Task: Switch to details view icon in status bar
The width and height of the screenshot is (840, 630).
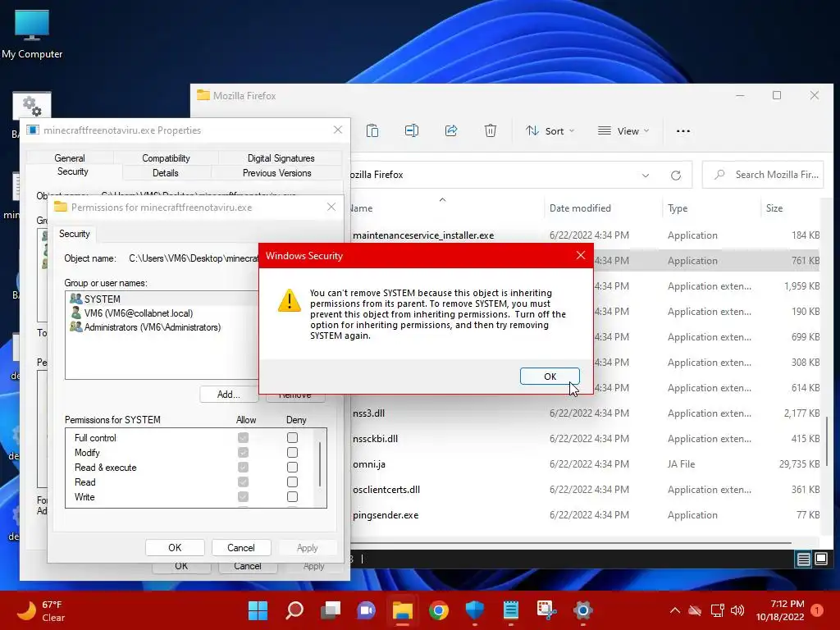Action: click(x=803, y=559)
